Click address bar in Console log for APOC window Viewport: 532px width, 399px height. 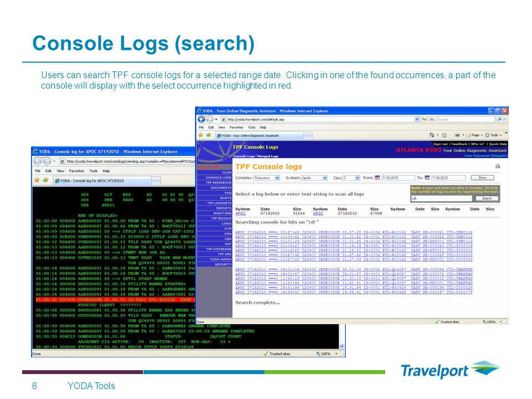click(127, 161)
